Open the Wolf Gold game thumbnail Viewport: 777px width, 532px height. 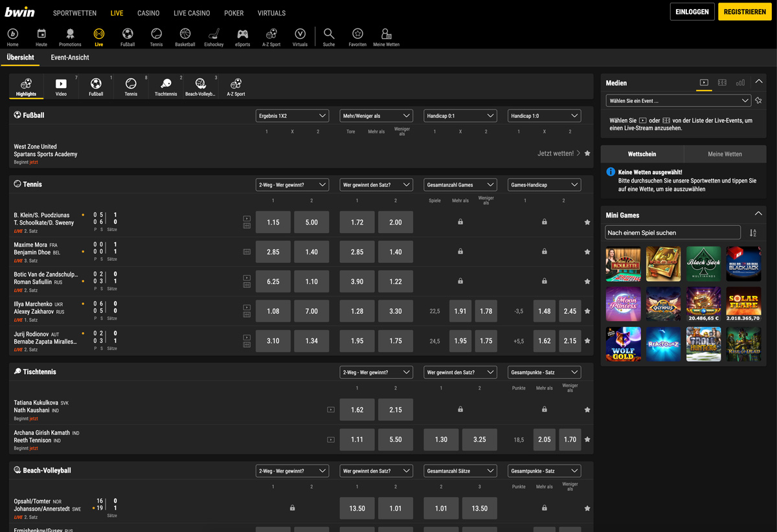623,344
